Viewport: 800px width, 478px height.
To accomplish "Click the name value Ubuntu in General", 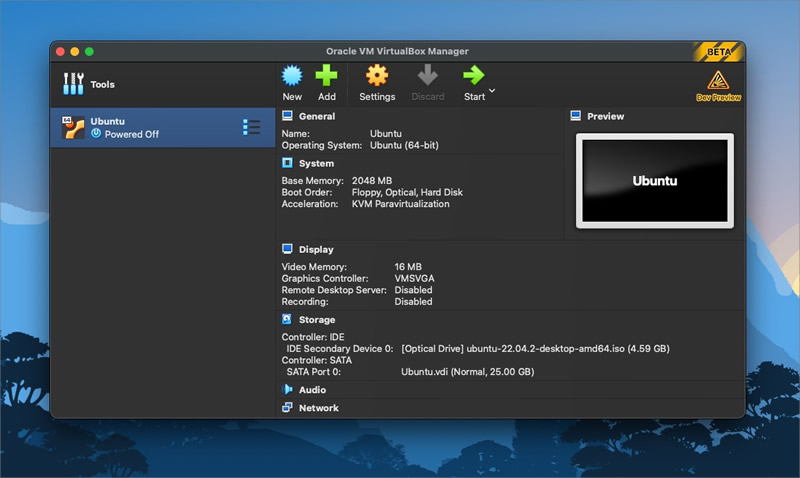I will (386, 134).
